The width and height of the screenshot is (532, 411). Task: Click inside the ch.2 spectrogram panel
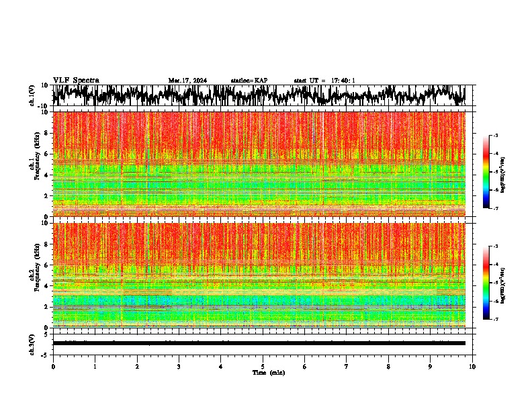[259, 275]
